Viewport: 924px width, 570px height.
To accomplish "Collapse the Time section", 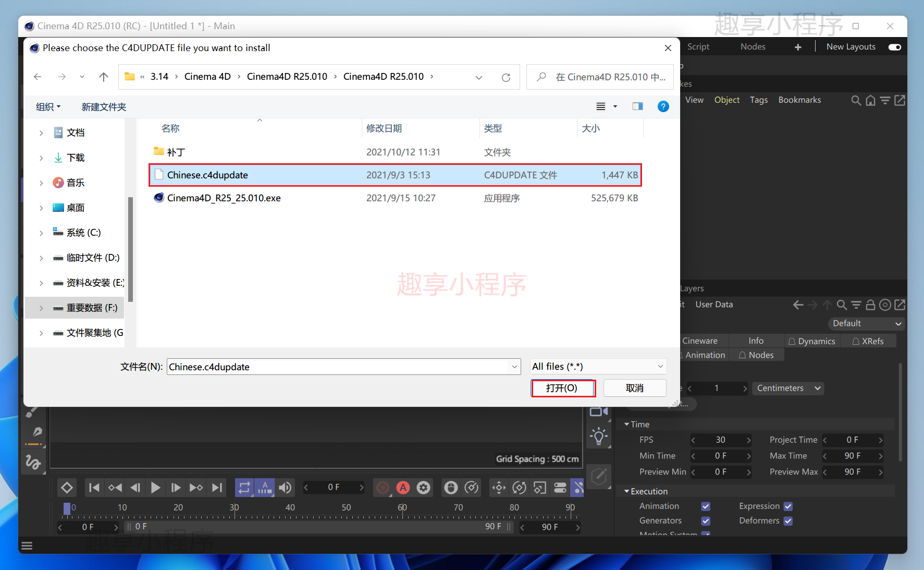I will [627, 425].
